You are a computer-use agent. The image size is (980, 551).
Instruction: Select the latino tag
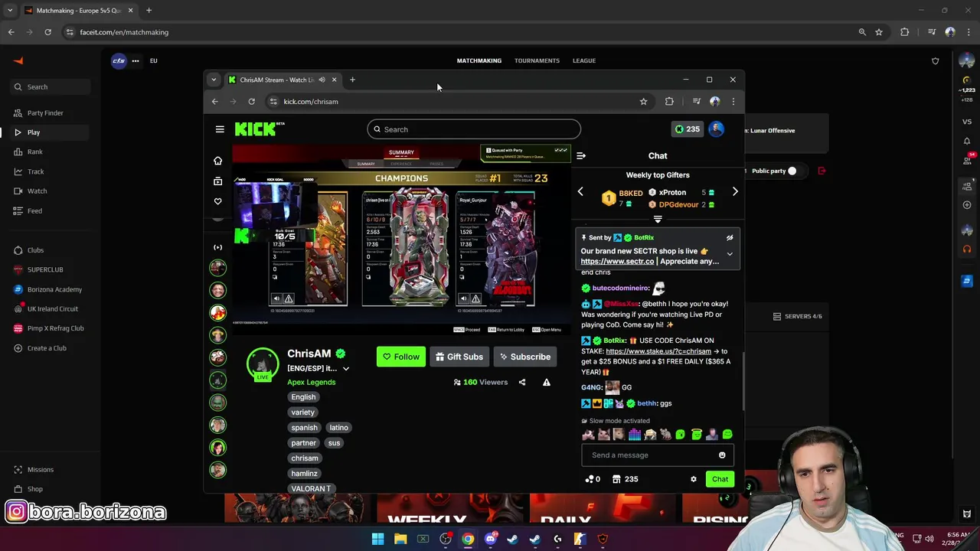[x=338, y=428]
